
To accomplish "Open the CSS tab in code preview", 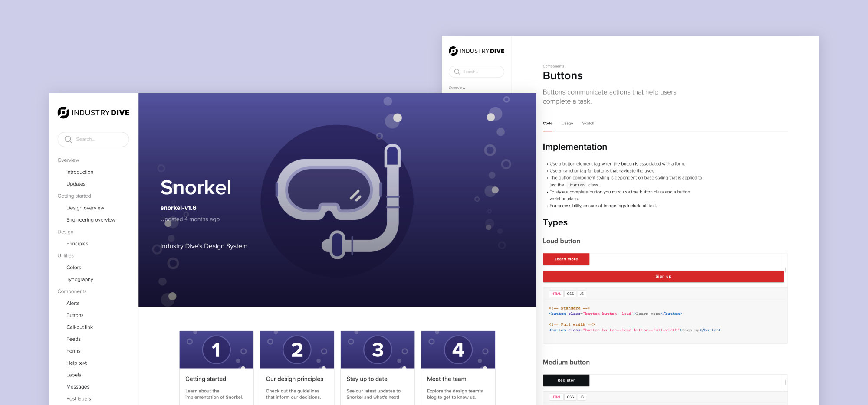I will tap(570, 294).
